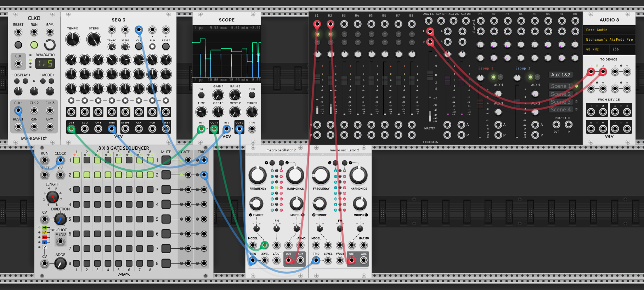Image resolution: width=644 pixels, height=290 pixels.
Task: Click right macro oscillator AUX output jack
Action: tap(364, 260)
